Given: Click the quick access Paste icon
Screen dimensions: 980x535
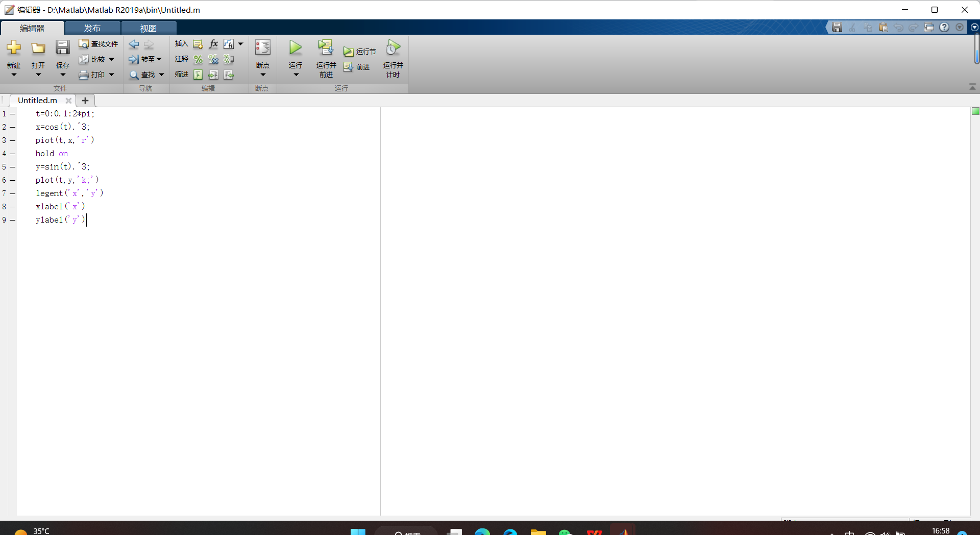Looking at the screenshot, I should [x=884, y=28].
